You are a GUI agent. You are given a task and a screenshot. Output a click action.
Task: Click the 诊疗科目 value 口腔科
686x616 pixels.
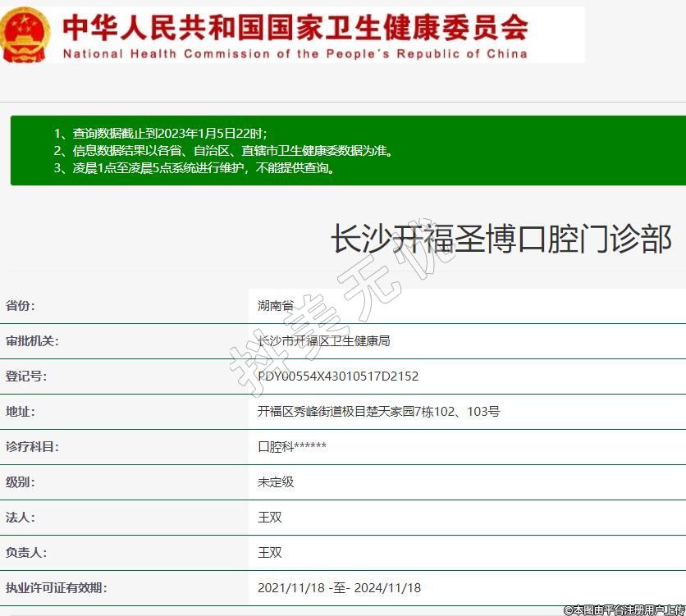tap(292, 447)
